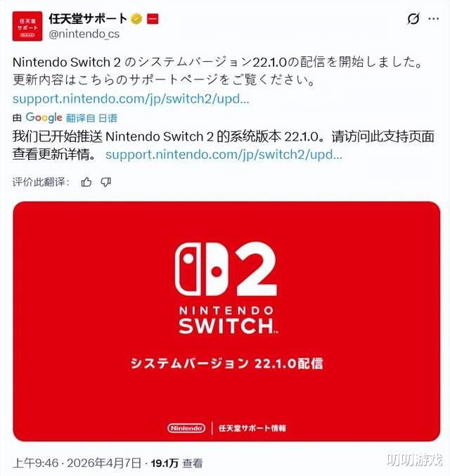450x476 pixels.
Task: Click the @nintendo_cs handle
Action: click(84, 34)
